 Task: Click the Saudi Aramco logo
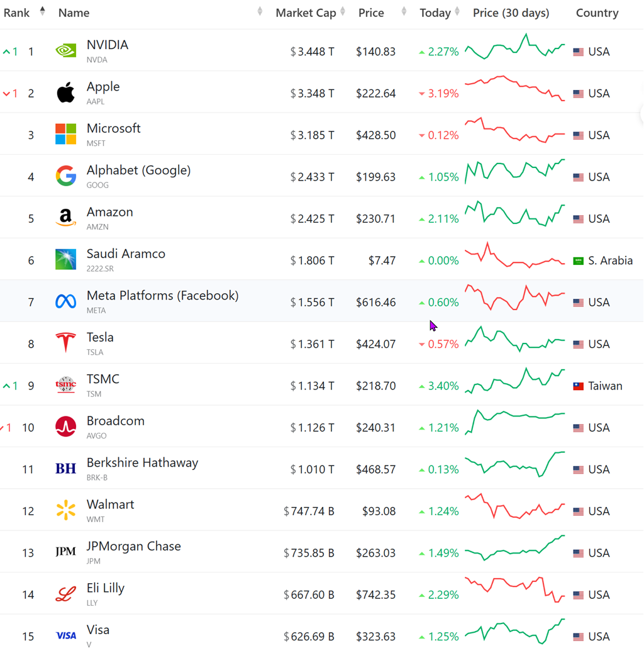[x=65, y=260]
